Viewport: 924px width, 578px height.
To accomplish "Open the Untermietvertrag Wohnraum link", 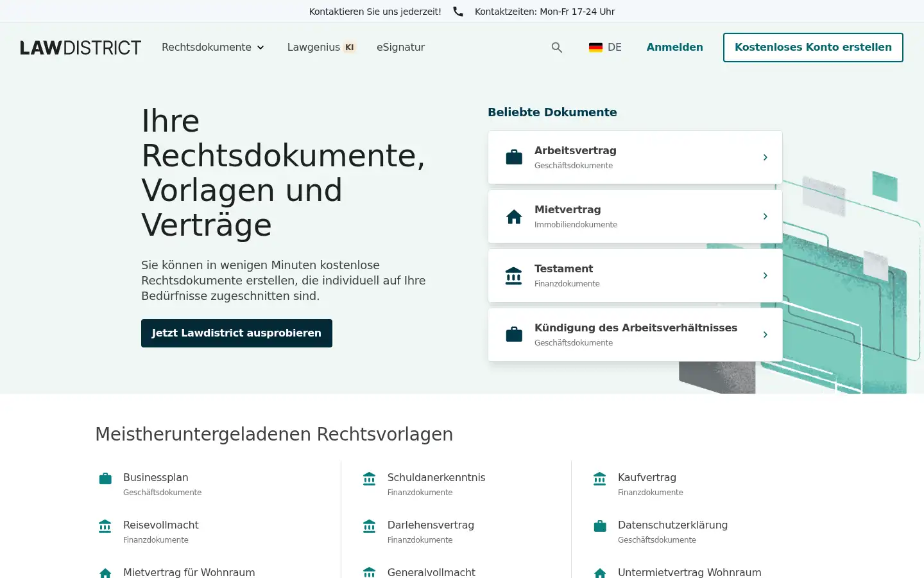I will (690, 572).
